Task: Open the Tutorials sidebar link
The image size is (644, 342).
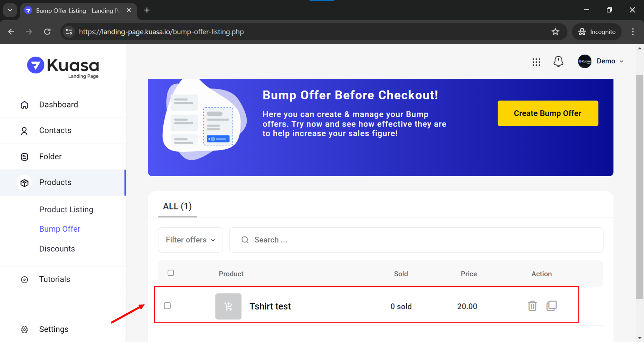Action: pos(54,279)
